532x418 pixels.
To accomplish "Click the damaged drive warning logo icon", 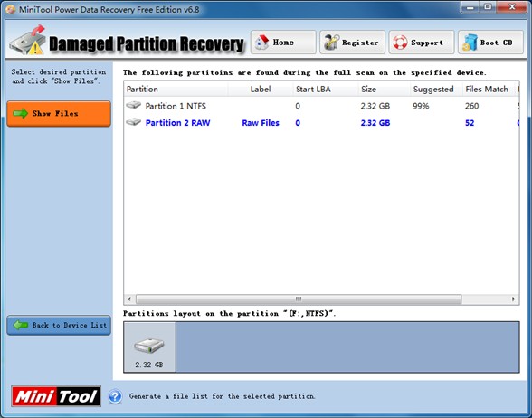I will pos(27,41).
